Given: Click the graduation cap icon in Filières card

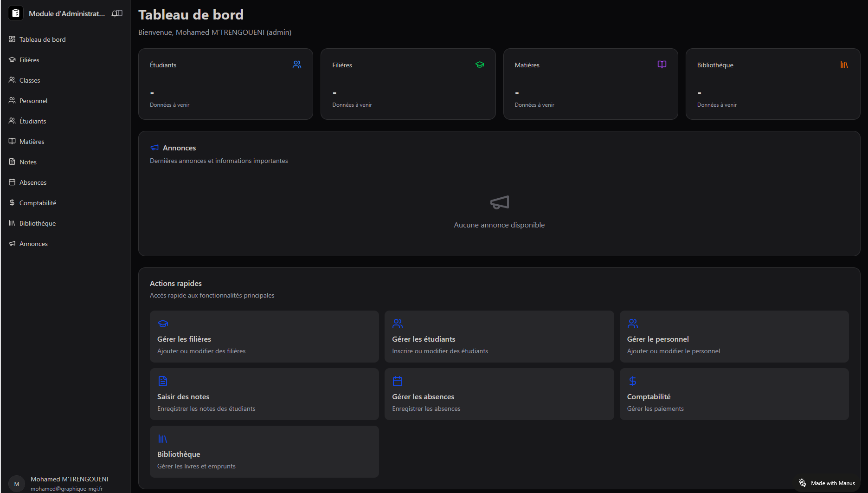Looking at the screenshot, I should 480,65.
